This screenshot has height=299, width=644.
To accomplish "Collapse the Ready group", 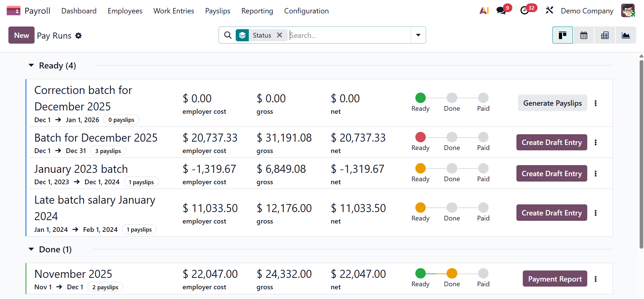I will (32, 65).
